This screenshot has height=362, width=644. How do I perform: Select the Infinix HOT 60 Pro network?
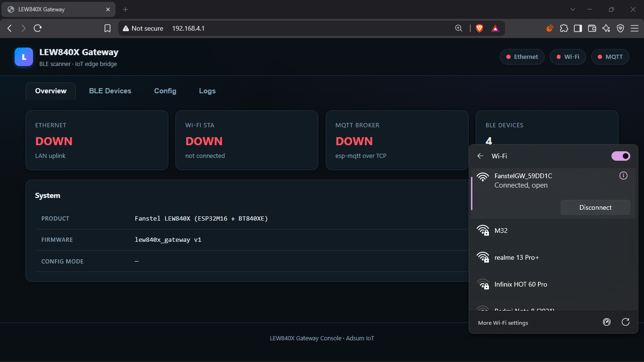(553, 284)
